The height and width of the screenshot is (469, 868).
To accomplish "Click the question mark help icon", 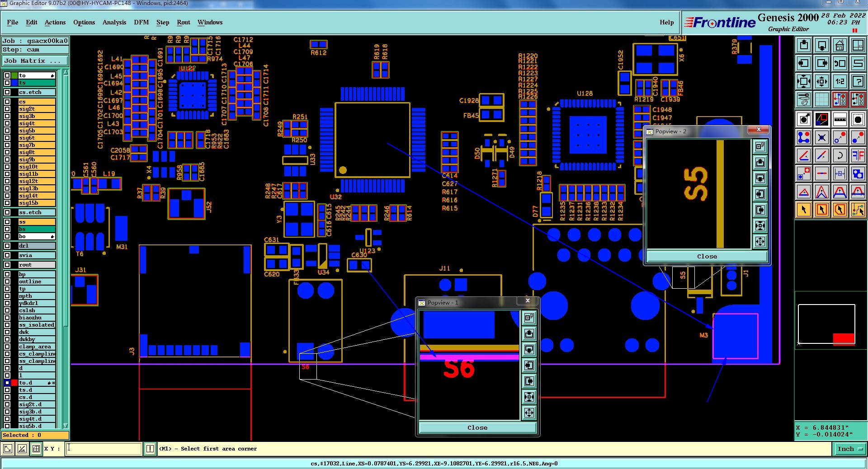I will click(858, 81).
